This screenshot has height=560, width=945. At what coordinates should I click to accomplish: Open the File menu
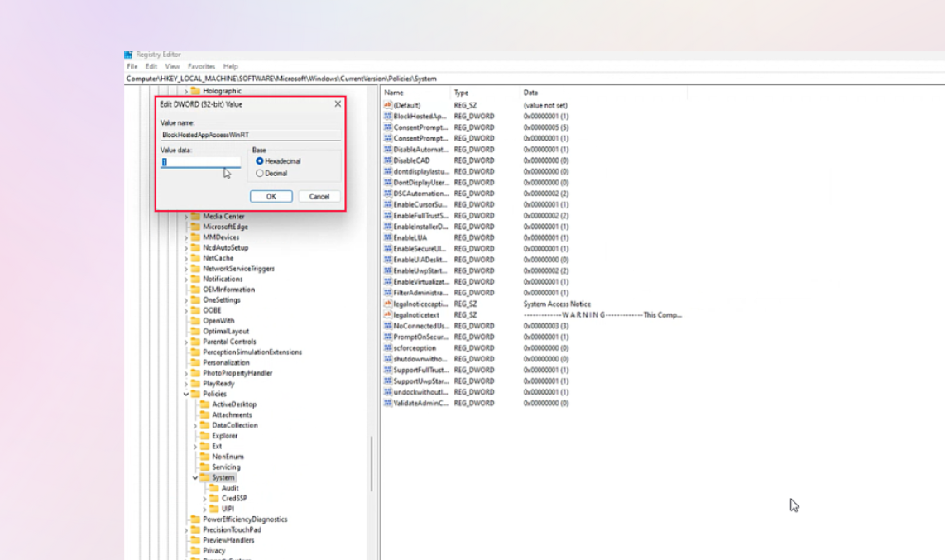(132, 66)
